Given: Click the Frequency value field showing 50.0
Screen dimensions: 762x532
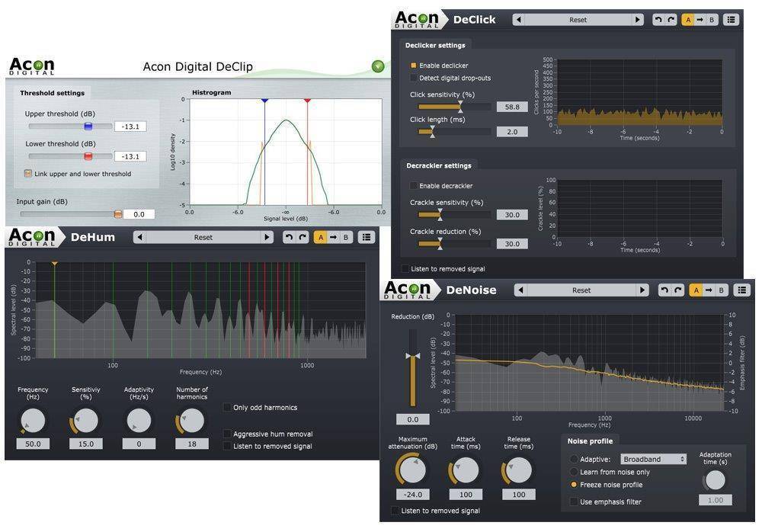Looking at the screenshot, I should click(x=34, y=444).
